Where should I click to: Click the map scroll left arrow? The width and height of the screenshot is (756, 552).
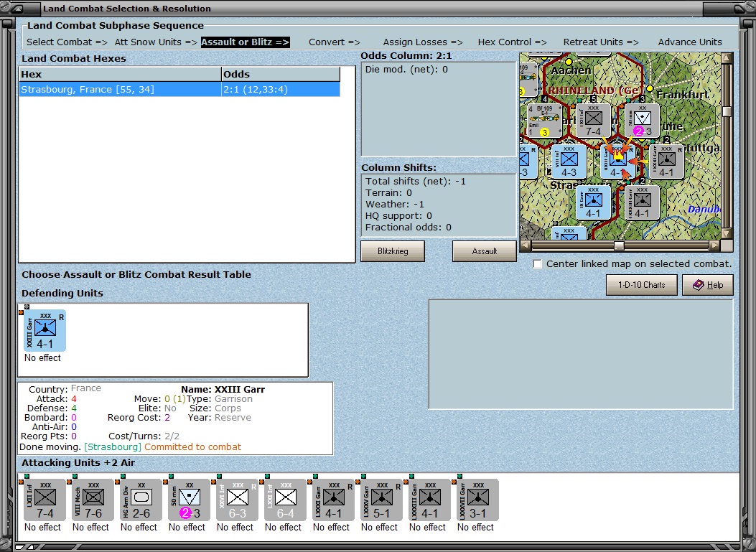click(525, 246)
